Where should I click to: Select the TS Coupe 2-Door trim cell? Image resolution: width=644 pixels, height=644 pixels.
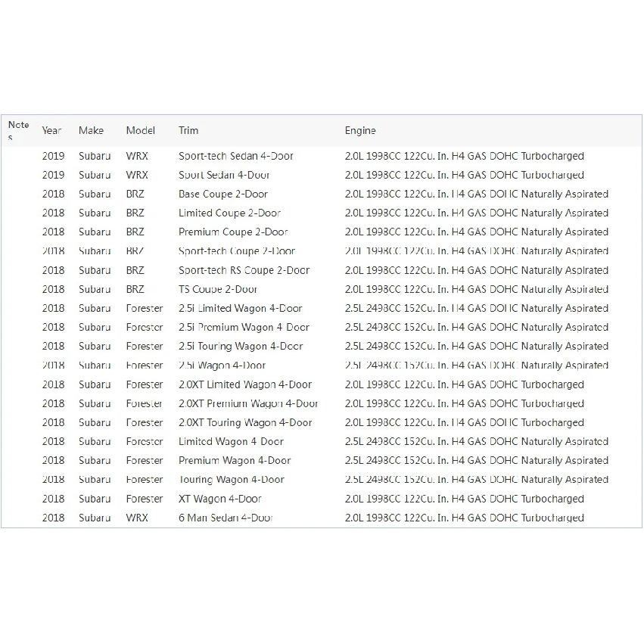[x=218, y=289]
